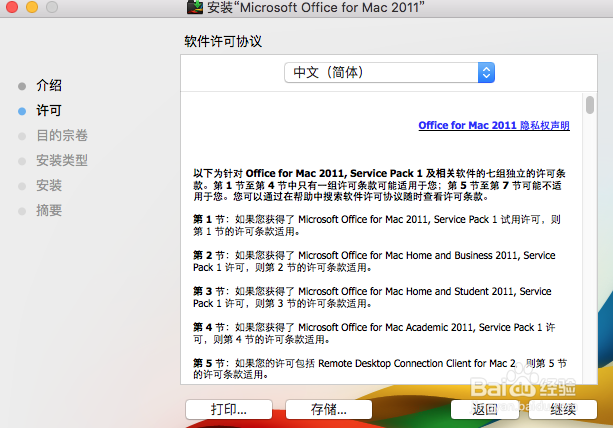Click the 打印... button
Viewport: 613px width, 428px height.
pyautogui.click(x=229, y=409)
